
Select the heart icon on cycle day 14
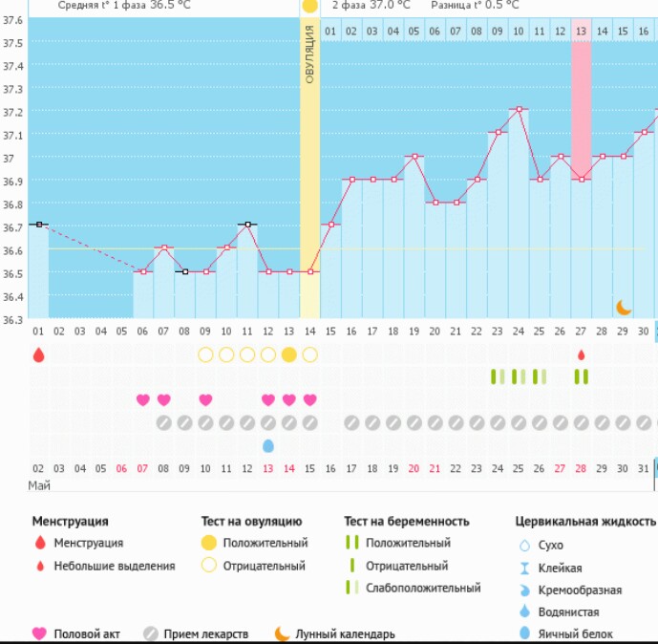click(x=309, y=399)
